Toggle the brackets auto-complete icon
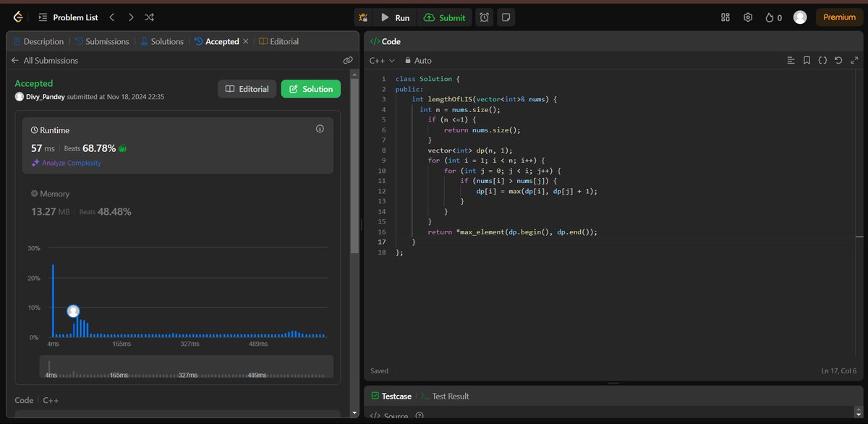 point(822,61)
